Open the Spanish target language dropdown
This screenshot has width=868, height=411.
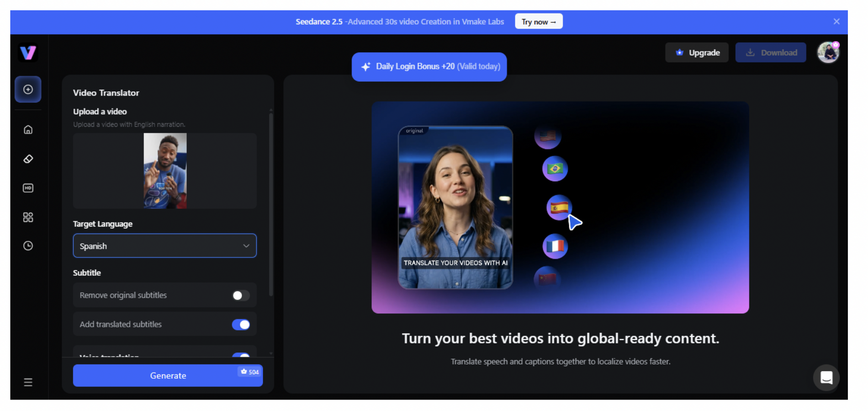(x=164, y=246)
